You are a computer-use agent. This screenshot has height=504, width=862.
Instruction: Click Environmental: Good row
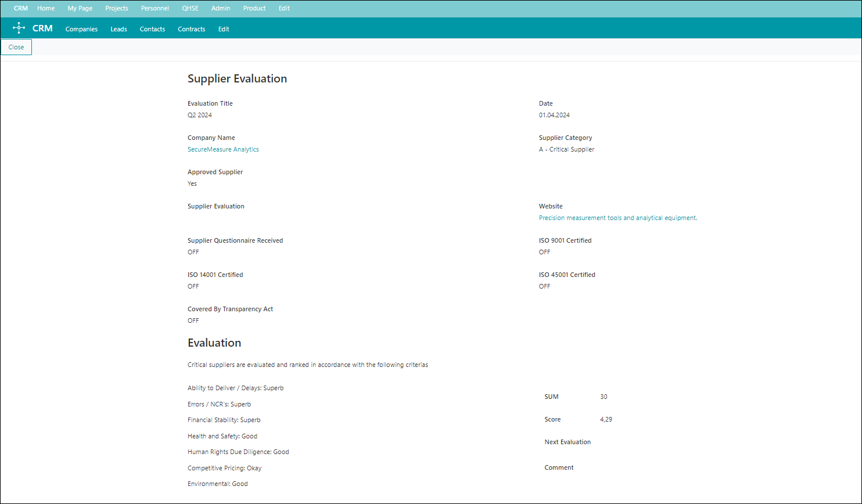click(218, 484)
